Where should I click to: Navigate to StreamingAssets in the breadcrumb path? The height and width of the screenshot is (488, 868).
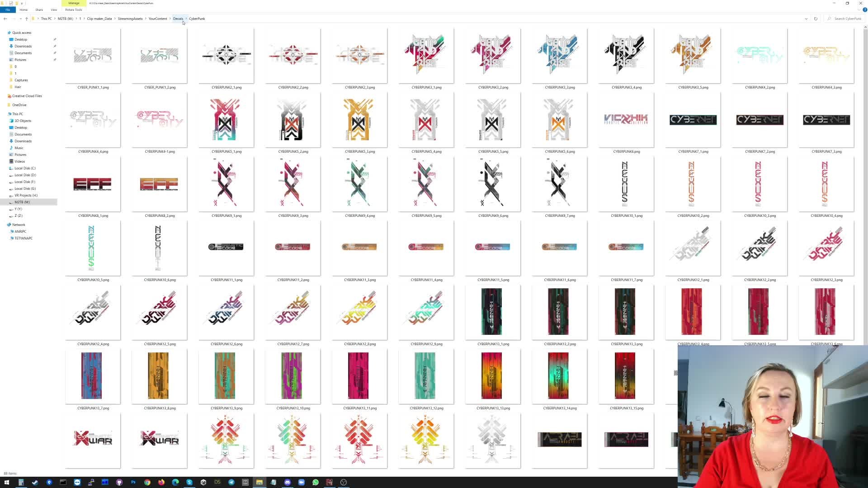click(130, 19)
